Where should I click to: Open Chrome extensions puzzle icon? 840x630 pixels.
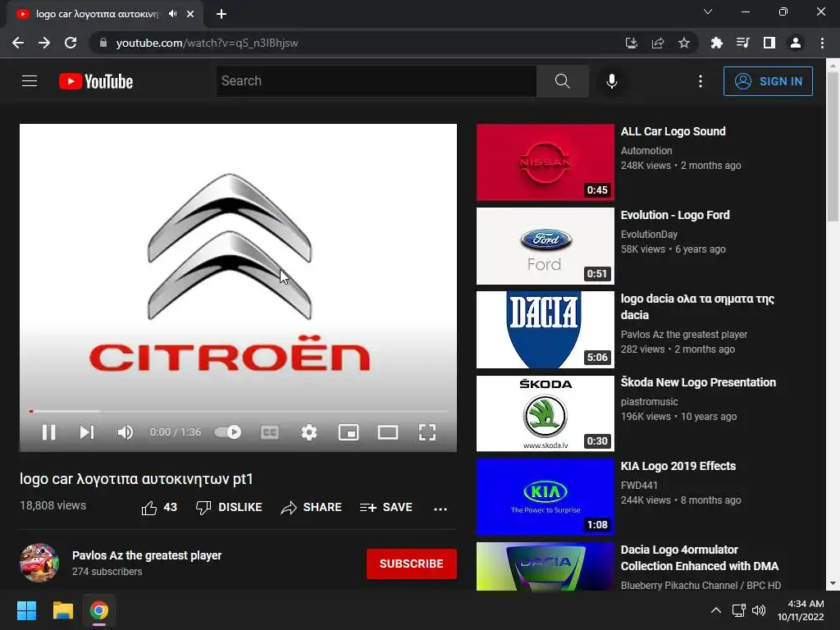point(717,43)
